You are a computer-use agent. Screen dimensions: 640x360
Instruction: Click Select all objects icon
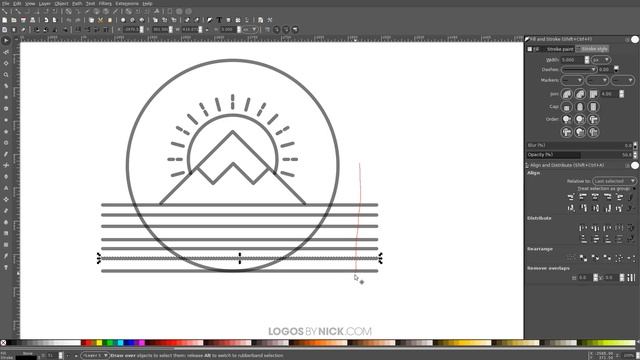(4, 29)
